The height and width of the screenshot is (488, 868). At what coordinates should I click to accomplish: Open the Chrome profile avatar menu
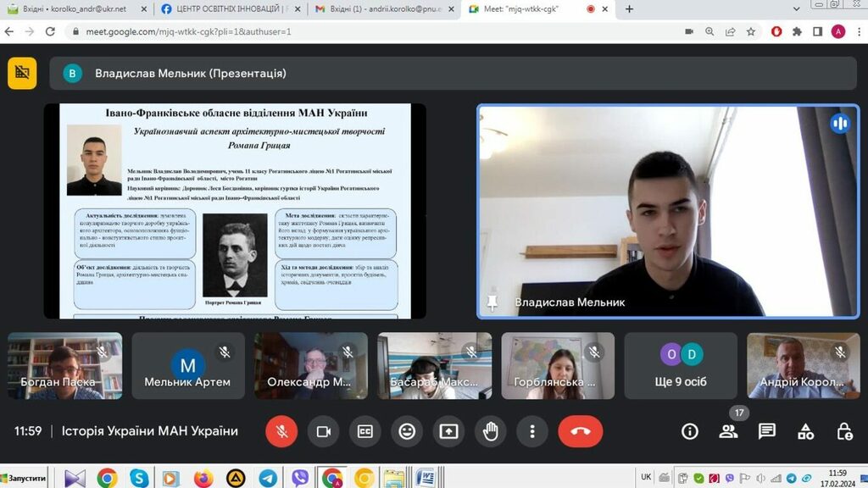tap(837, 31)
